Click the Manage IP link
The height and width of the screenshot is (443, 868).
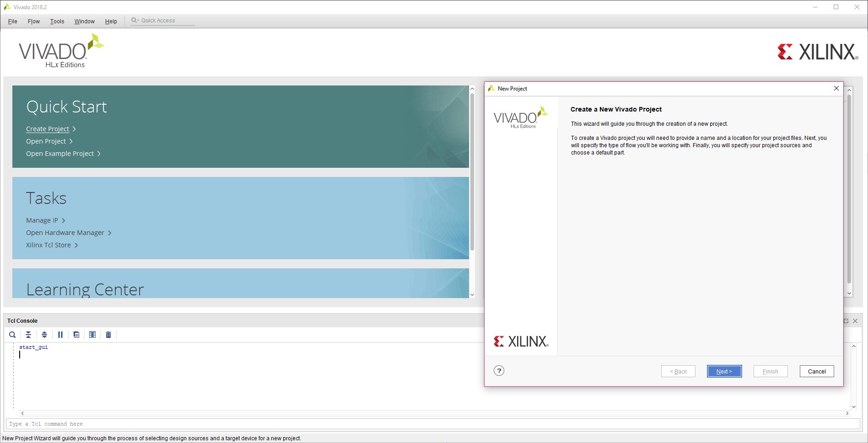(42, 220)
